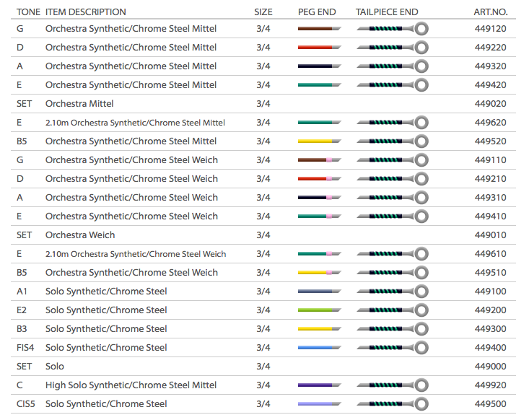This screenshot has height=420, width=529.
Task: Click the tailpiece end image for article 449120
Action: (x=392, y=29)
